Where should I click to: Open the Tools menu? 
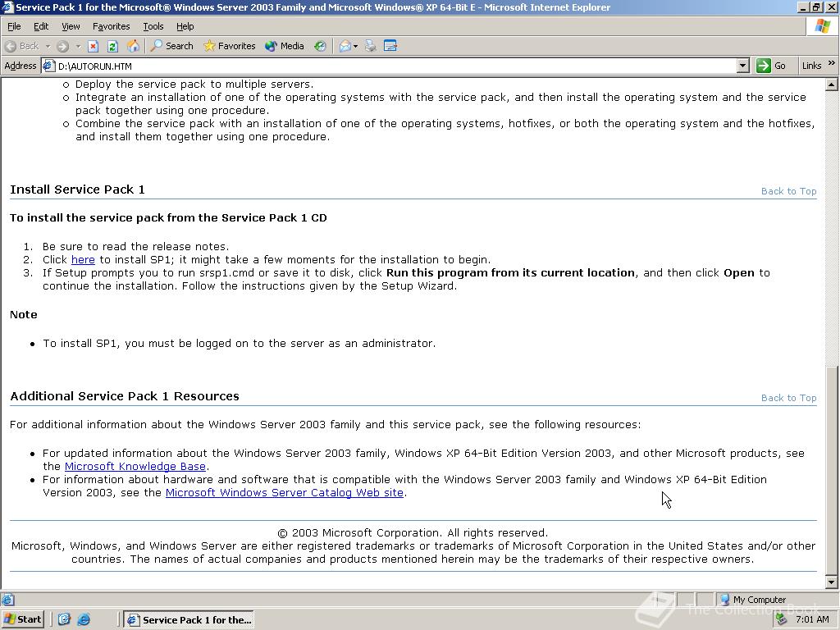pos(153,26)
